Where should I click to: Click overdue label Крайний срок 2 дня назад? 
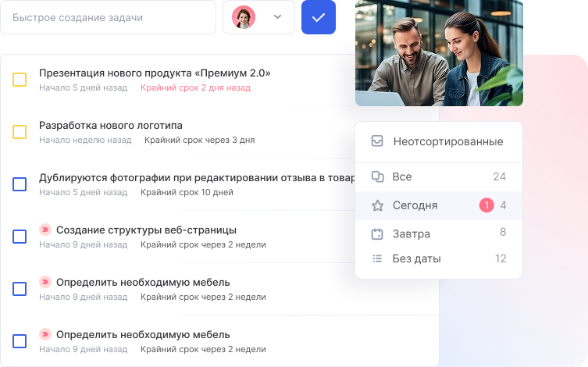tap(195, 87)
